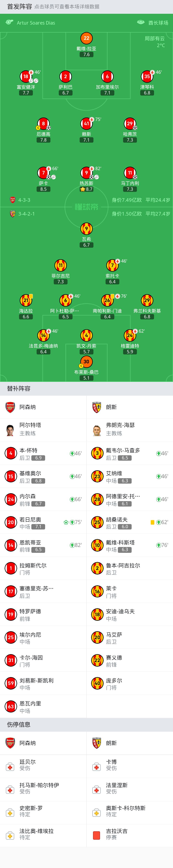Click the referee whistle icon
Screen dimensions: 173x868
click(x=9, y=22)
